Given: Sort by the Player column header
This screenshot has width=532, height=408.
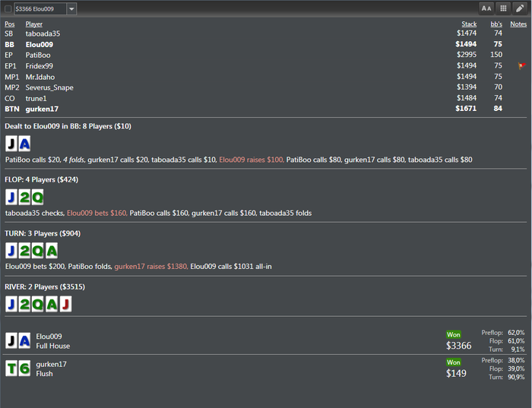Looking at the screenshot, I should tap(34, 24).
